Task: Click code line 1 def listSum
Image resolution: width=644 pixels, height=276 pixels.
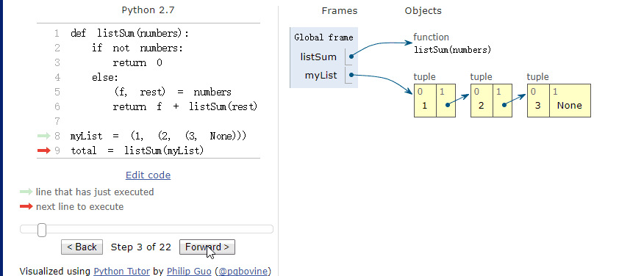Action: click(x=130, y=33)
